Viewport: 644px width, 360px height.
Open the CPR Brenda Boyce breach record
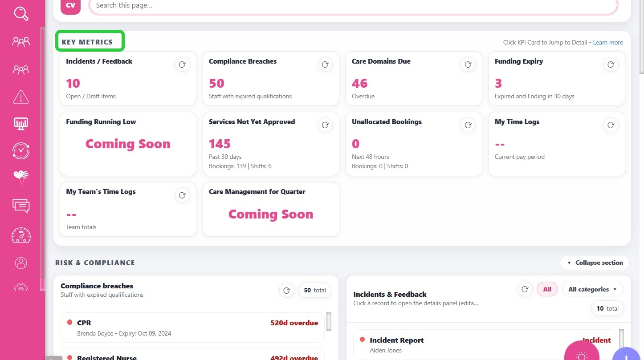[x=192, y=328]
